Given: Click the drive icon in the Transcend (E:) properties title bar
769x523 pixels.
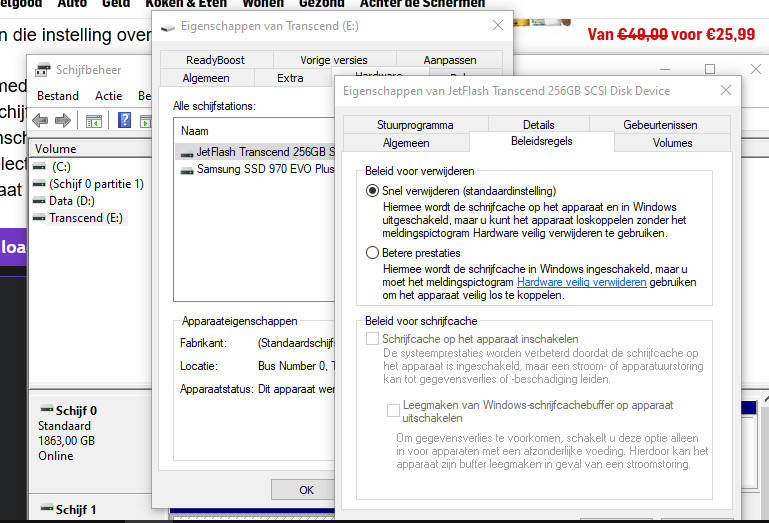Looking at the screenshot, I should [x=168, y=27].
